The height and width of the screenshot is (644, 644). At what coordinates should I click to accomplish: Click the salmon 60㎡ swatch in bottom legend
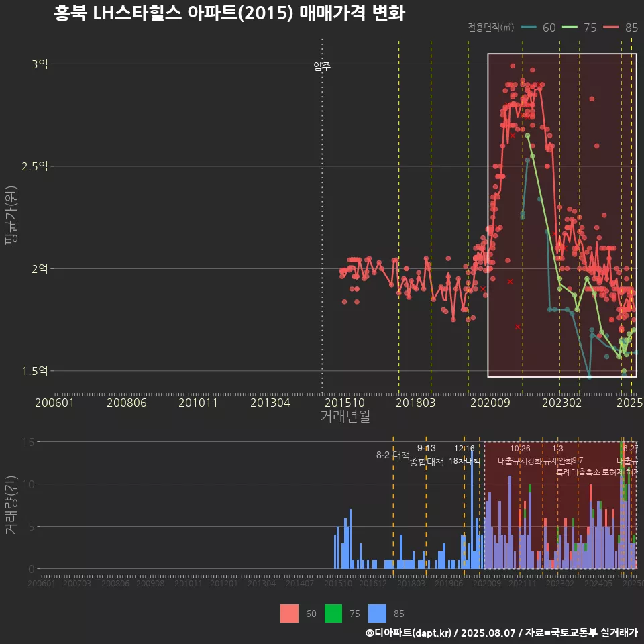289,614
